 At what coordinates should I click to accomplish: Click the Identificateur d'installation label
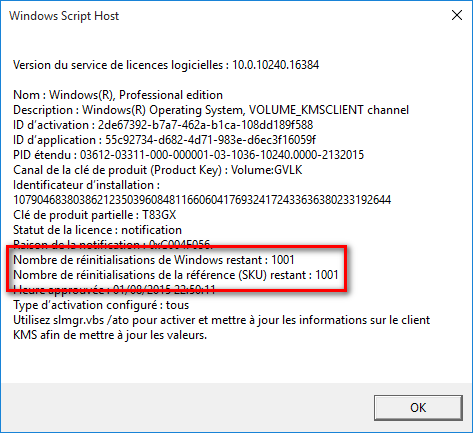point(86,185)
